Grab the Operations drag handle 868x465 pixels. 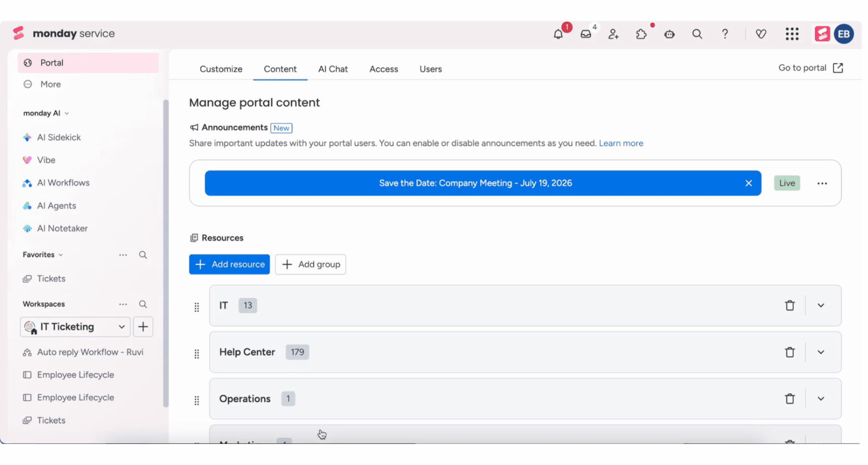[197, 400]
